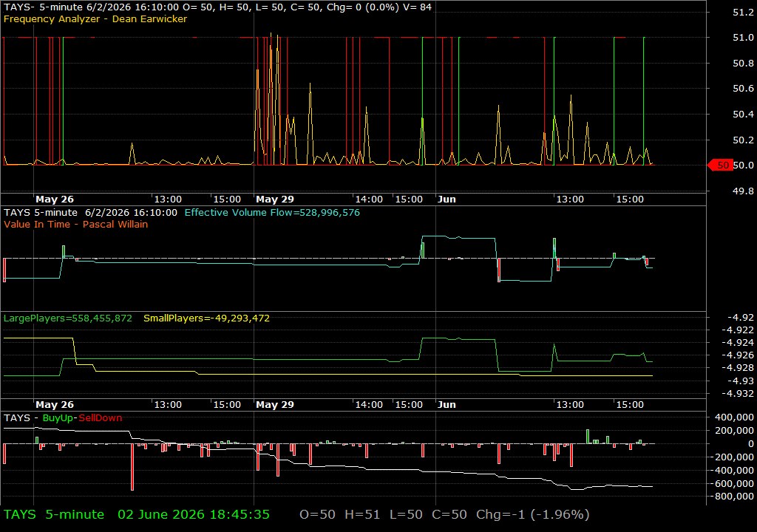The height and width of the screenshot is (532, 757).
Task: Click the 200,000 volume axis label
Action: 734,431
